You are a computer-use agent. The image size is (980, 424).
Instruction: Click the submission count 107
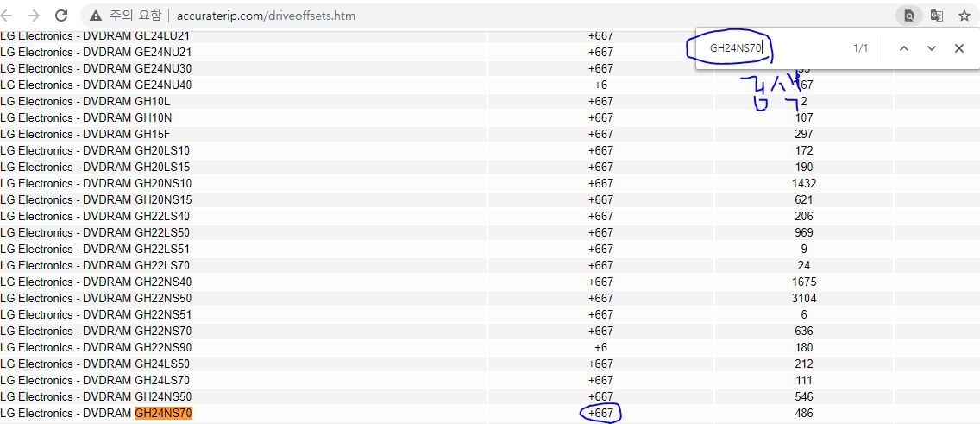pyautogui.click(x=804, y=117)
